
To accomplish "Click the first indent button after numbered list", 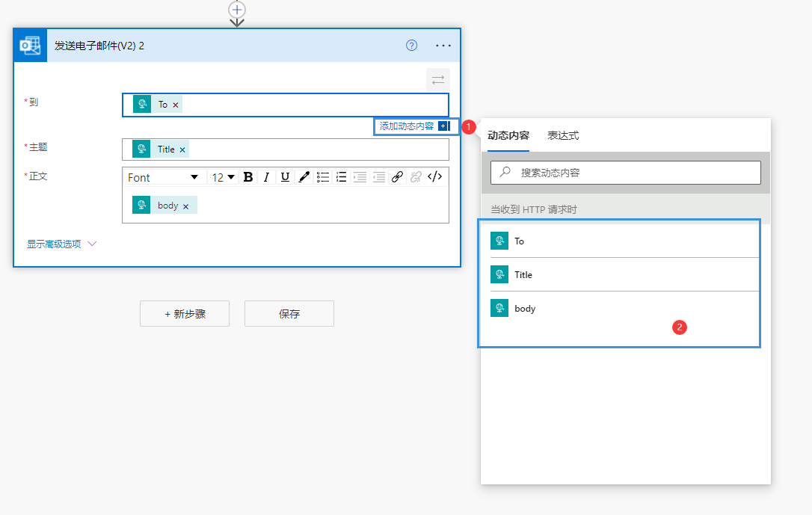I will tap(360, 177).
